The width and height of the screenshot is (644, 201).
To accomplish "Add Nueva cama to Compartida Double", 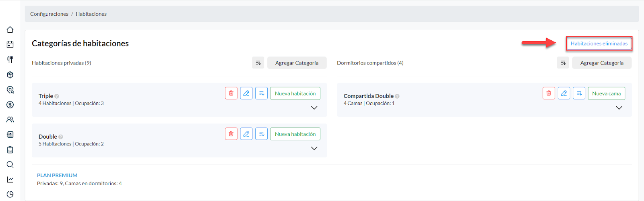I will pos(606,93).
